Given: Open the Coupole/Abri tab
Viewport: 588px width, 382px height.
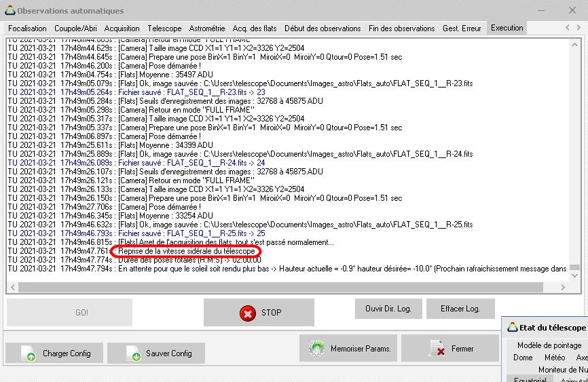Looking at the screenshot, I should click(x=77, y=28).
